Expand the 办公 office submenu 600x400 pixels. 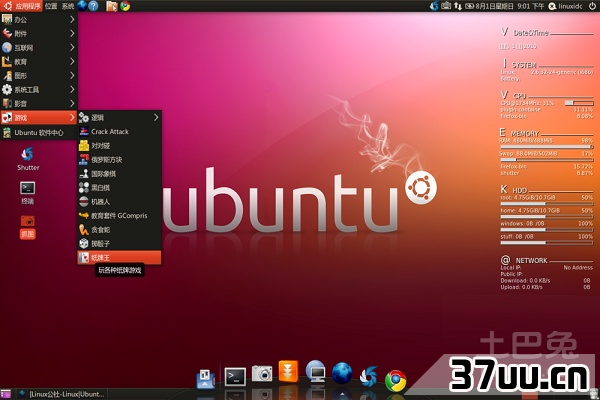coord(39,20)
